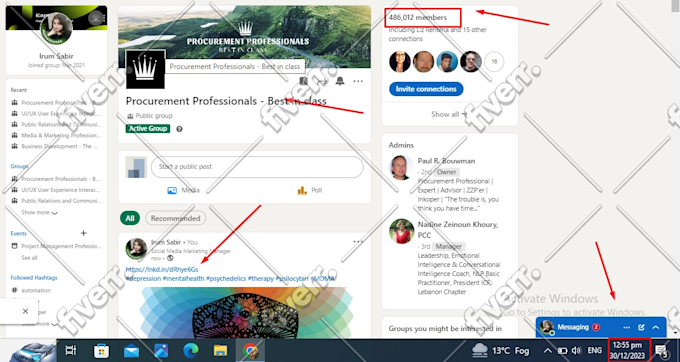Open Task View in the taskbar
The height and width of the screenshot is (362, 680).
[70, 350]
